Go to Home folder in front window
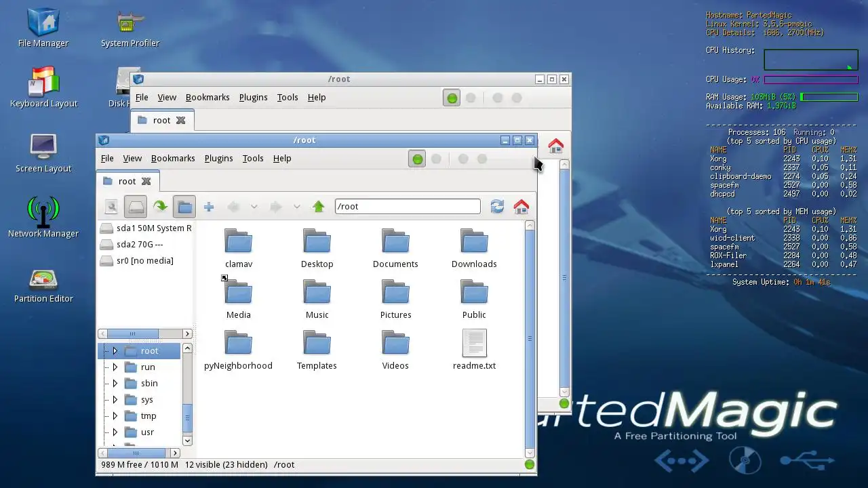Viewport: 868px width, 488px height. coord(521,207)
